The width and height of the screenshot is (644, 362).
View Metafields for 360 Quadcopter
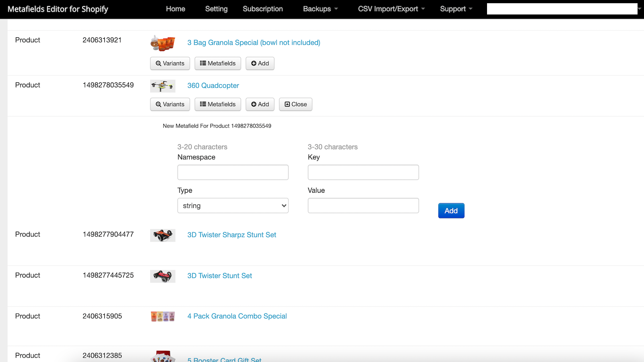pos(217,104)
